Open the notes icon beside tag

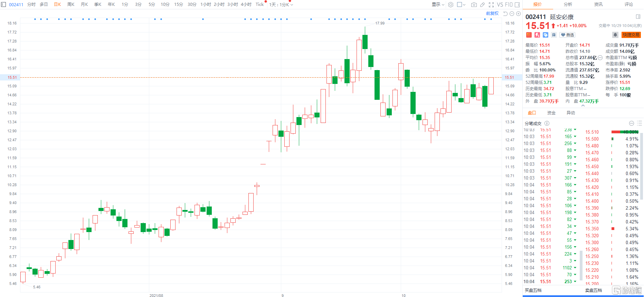pyautogui.click(x=554, y=35)
